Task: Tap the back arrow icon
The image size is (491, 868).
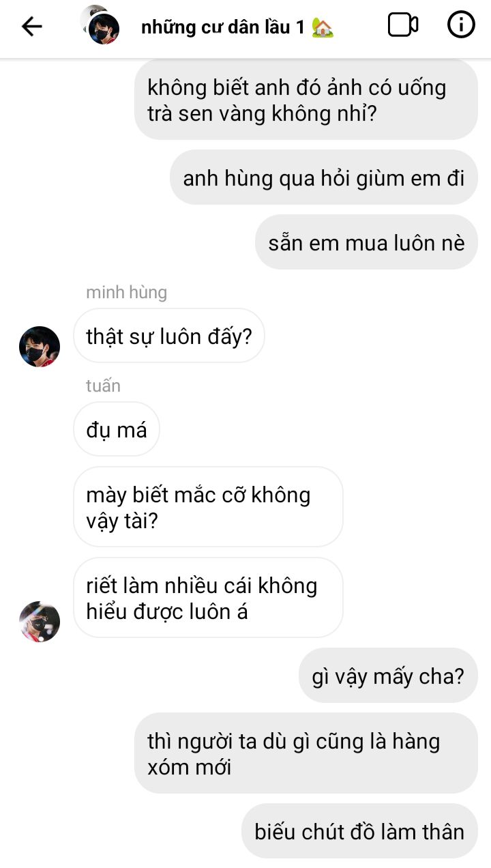Action: click(32, 27)
